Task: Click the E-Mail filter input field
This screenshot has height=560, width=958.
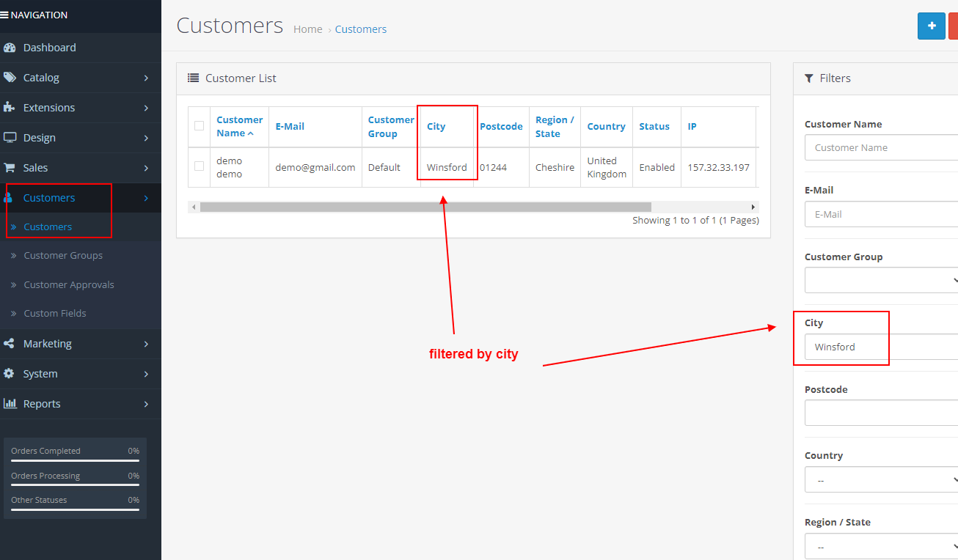Action: [x=881, y=214]
